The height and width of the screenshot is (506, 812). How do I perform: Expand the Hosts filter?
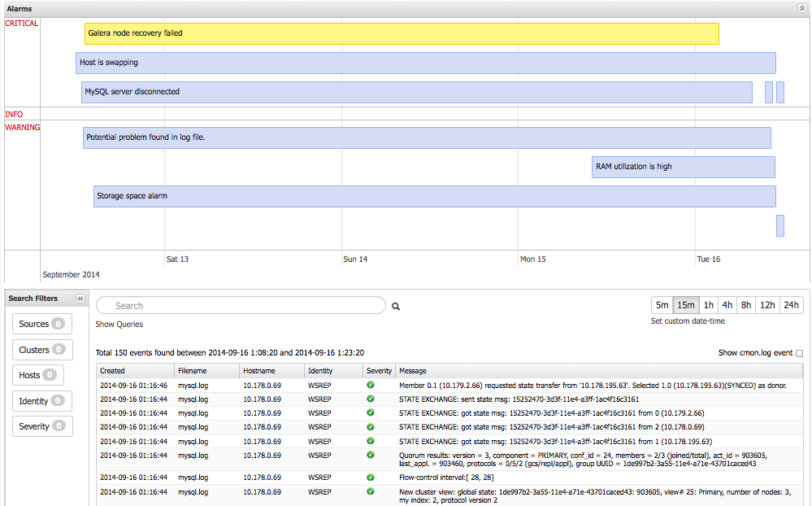[37, 375]
